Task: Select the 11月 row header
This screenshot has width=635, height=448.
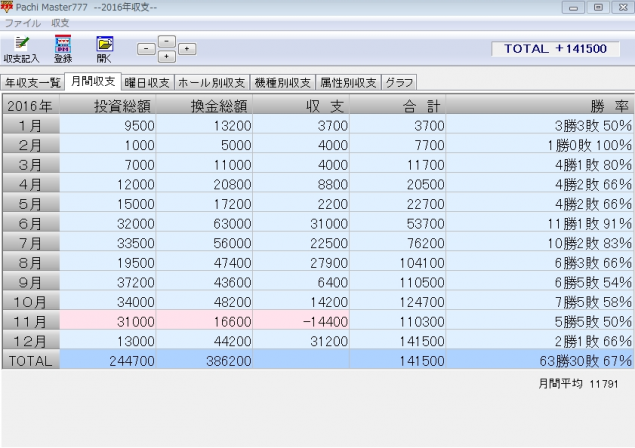Action: pyautogui.click(x=31, y=321)
